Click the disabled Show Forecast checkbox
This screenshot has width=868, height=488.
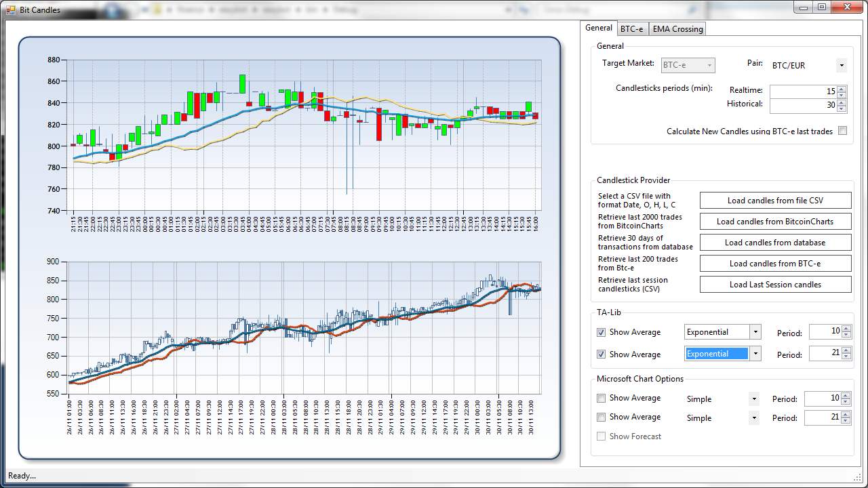pyautogui.click(x=601, y=436)
